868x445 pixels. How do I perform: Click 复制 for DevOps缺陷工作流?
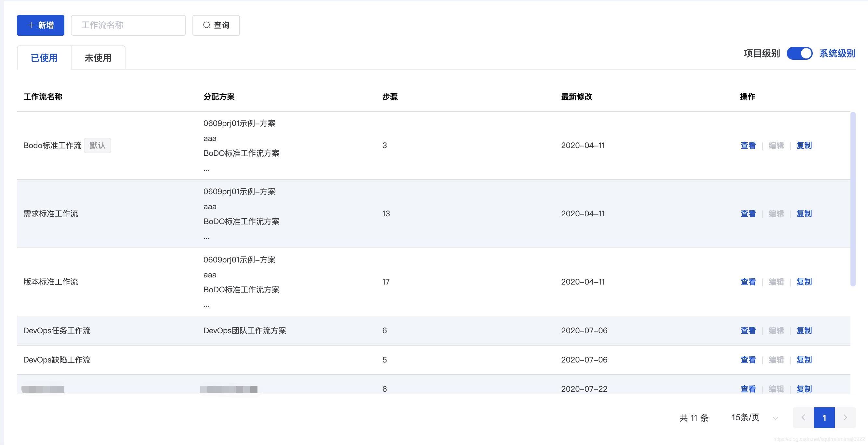(x=804, y=360)
